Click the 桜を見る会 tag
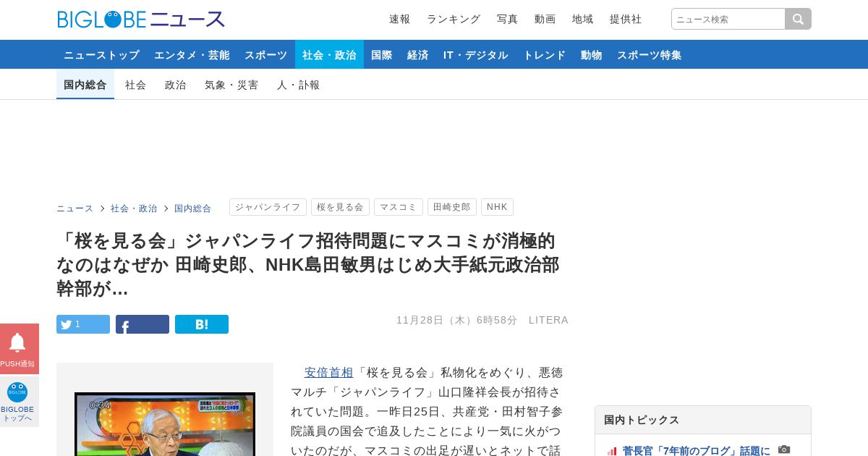Screen dimensions: 868x456 [340, 207]
